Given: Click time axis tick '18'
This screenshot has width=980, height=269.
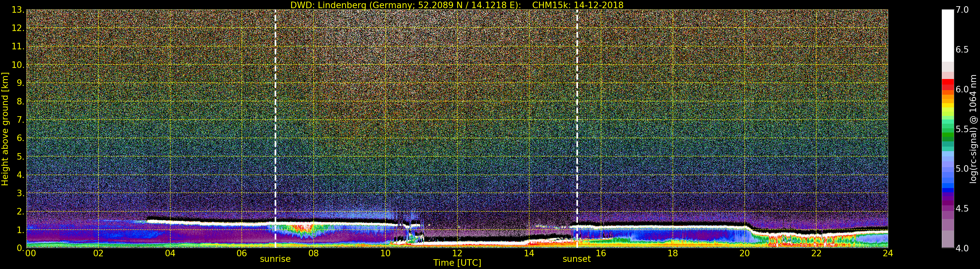Looking at the screenshot, I should click(673, 253).
